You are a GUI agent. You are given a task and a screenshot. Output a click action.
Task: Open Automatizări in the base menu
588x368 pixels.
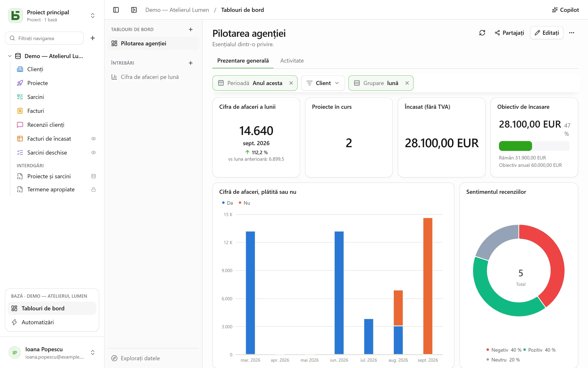(x=52, y=322)
